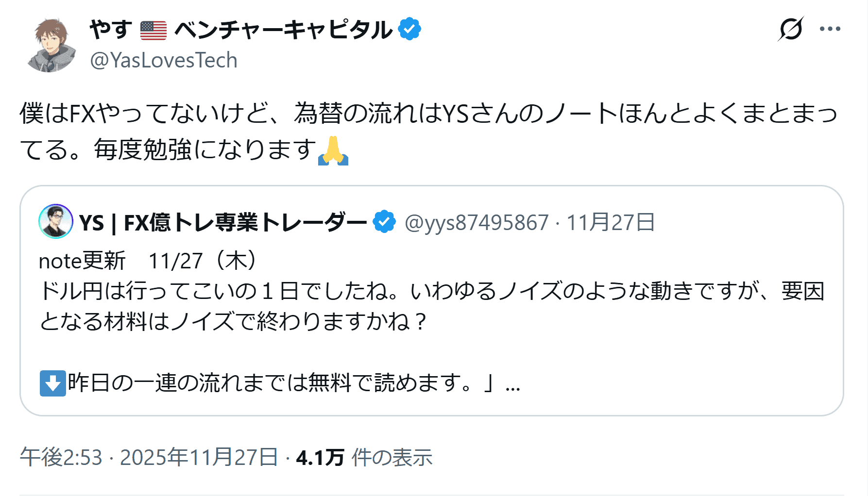
Task: Click the blue down-arrow emoji in quote
Action: (52, 383)
